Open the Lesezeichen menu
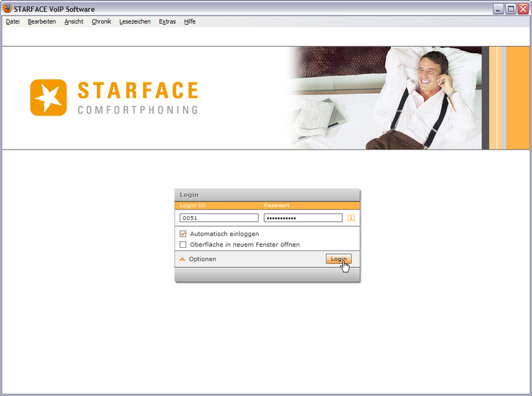 (x=135, y=21)
